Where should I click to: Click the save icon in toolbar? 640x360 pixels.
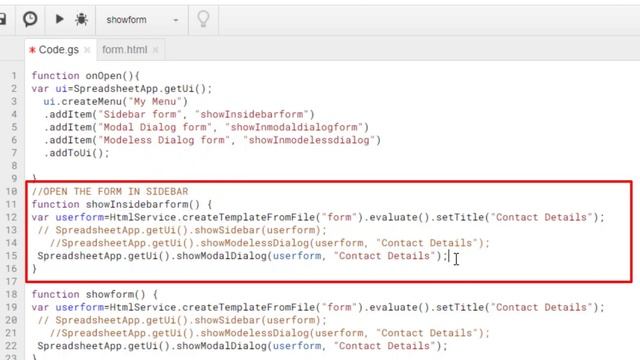pyautogui.click(x=2, y=19)
